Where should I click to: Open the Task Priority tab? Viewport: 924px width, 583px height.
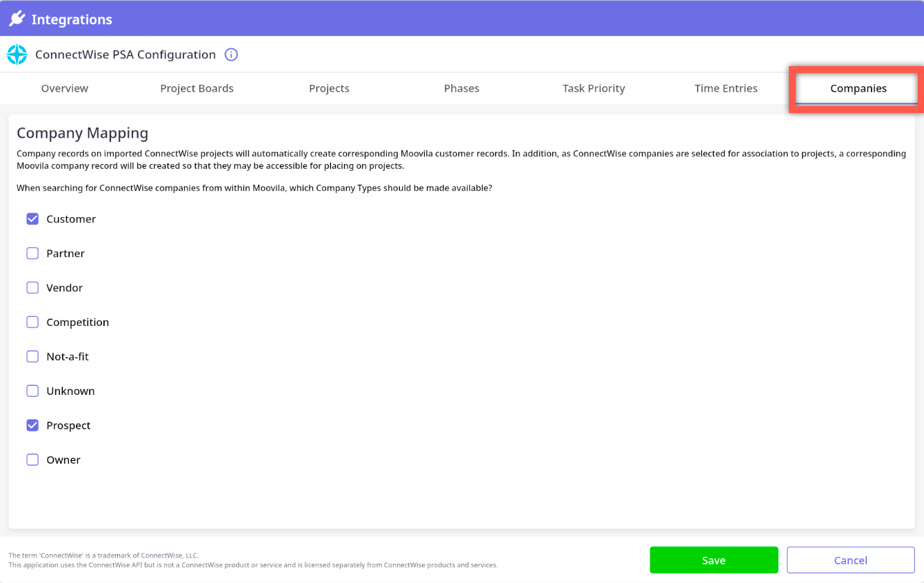[594, 88]
